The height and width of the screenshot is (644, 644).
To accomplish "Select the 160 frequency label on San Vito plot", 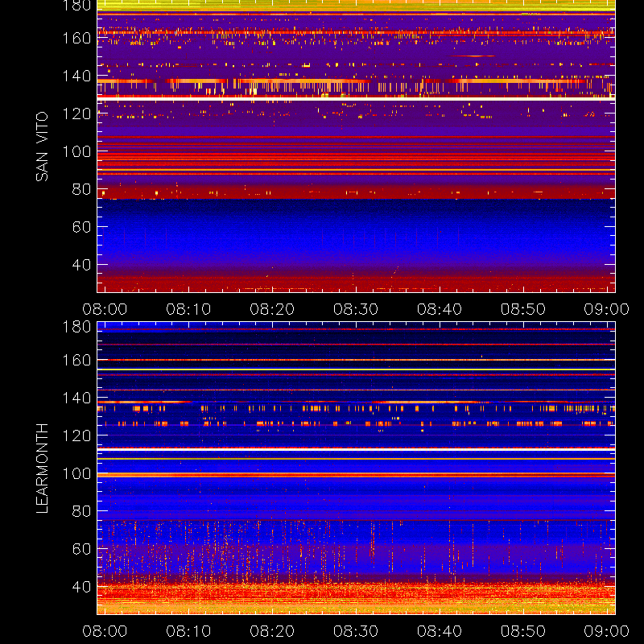I will click(x=76, y=38).
